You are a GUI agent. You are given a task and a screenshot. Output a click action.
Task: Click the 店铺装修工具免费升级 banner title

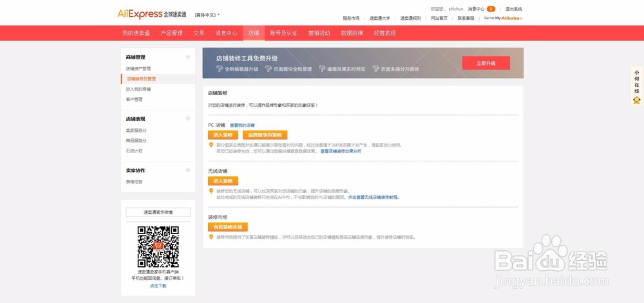pyautogui.click(x=247, y=59)
